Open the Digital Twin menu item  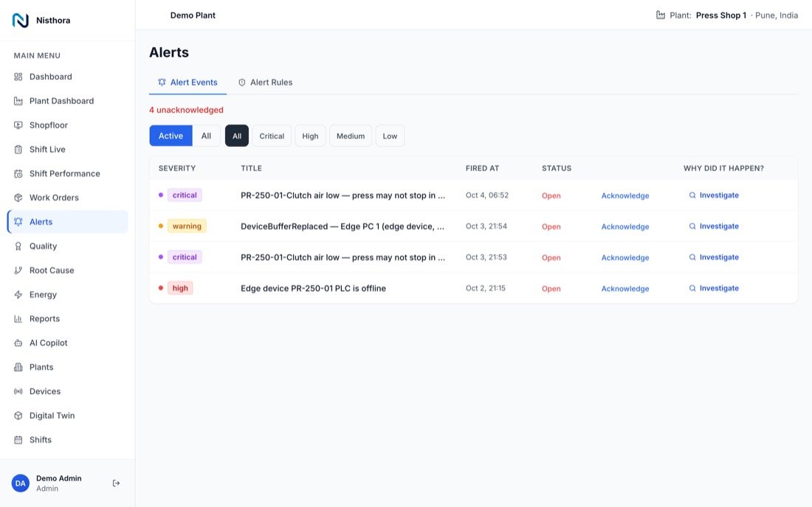68,415
